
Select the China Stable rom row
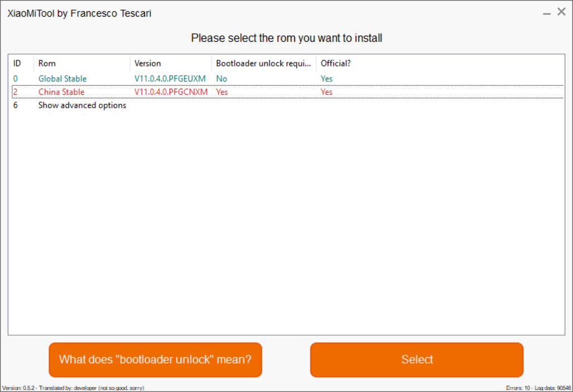point(288,92)
